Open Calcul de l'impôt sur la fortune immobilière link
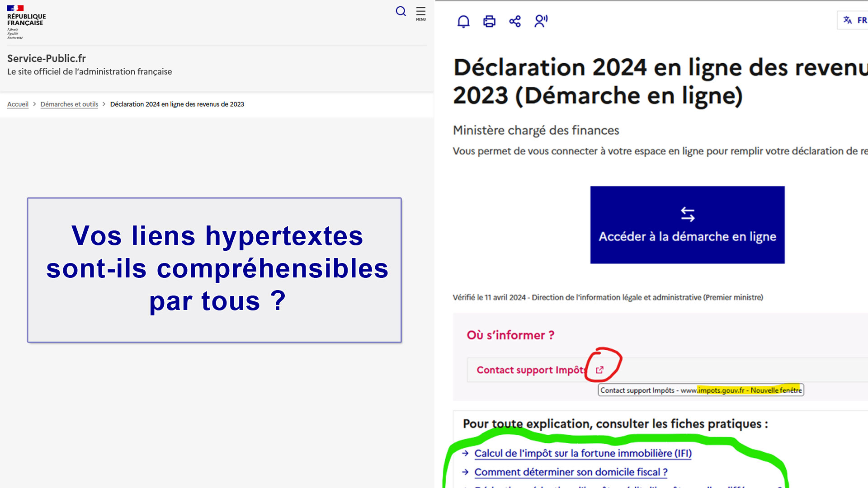Screen dimensions: 868x488 [x=583, y=453]
